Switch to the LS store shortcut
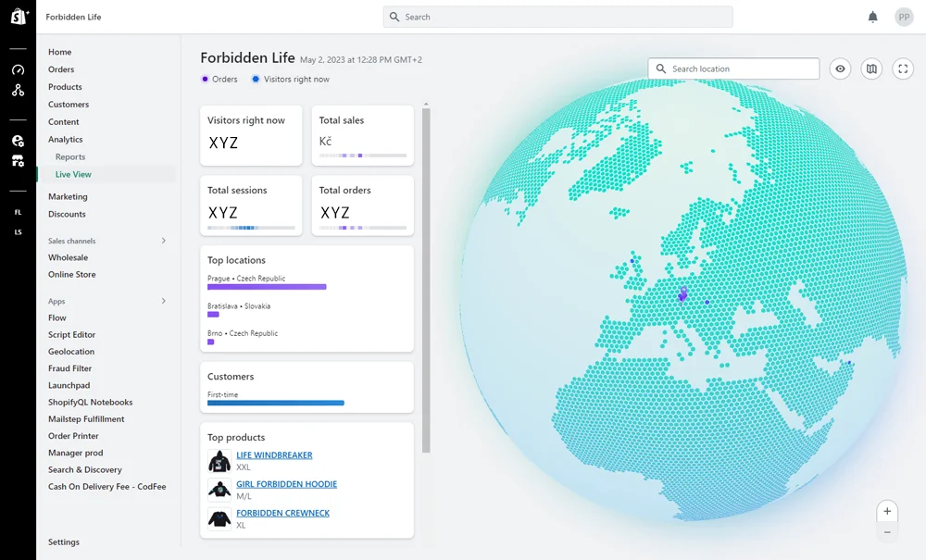The width and height of the screenshot is (926, 560). coord(18,232)
